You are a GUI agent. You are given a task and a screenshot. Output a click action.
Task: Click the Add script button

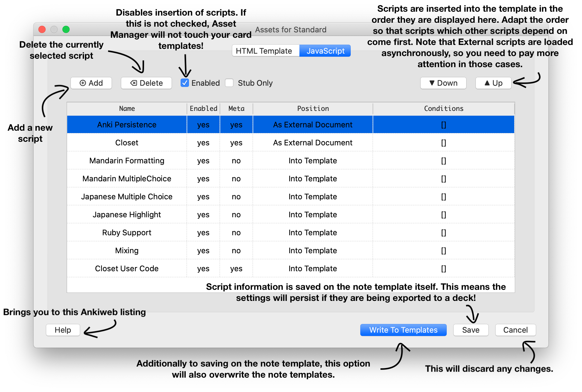[91, 83]
